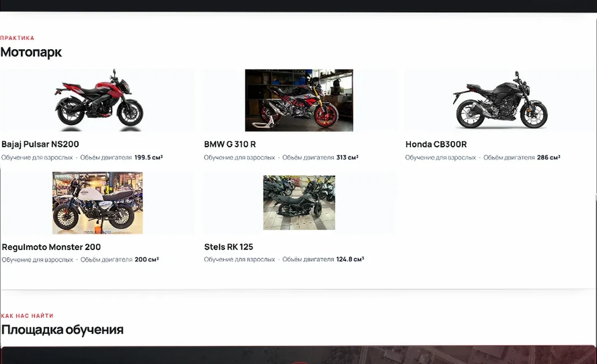Click 'Обучение для взрослых' under Bajaj Pulsar NS200
597x364 pixels.
pos(37,157)
